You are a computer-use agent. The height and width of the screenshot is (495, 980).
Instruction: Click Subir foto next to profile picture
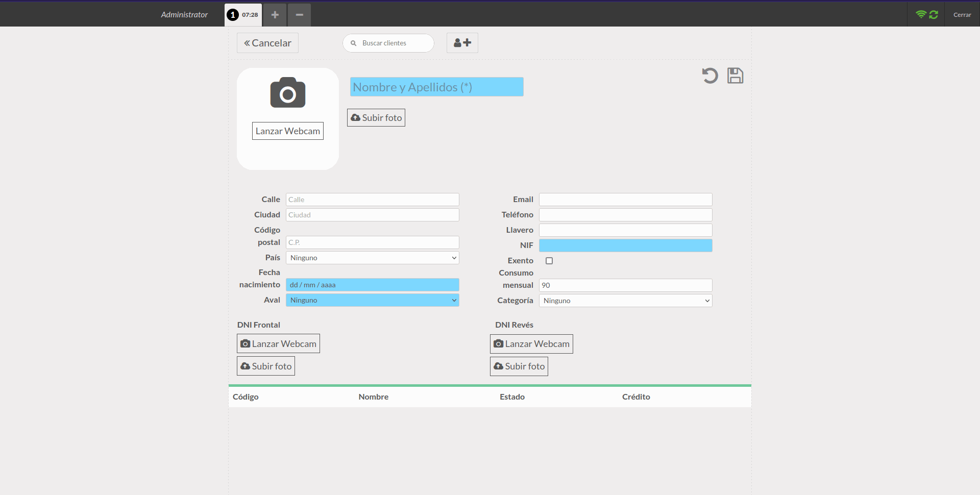[x=376, y=118]
